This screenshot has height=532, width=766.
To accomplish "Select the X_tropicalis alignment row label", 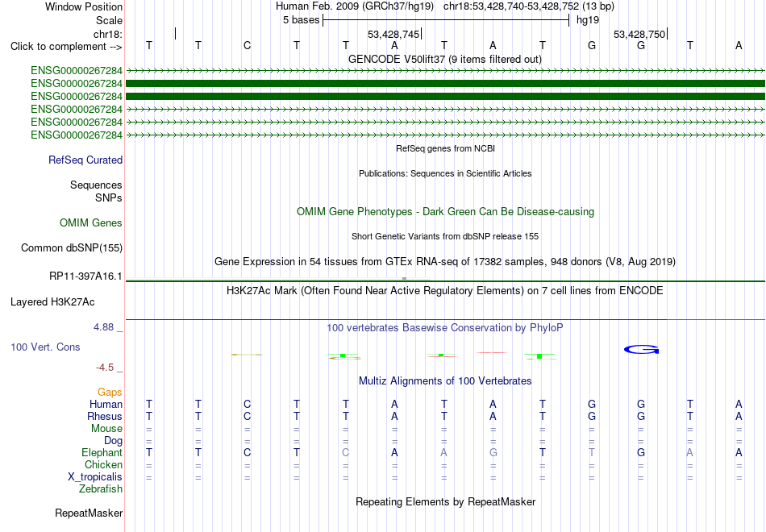I will (x=95, y=477).
